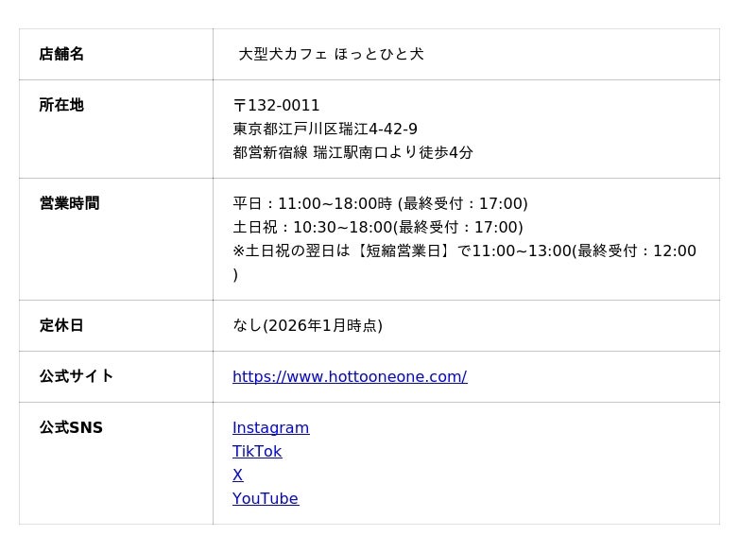Screen dimensions: 756x553
Task: Click the 公式SNS row header
Action: [x=71, y=427]
